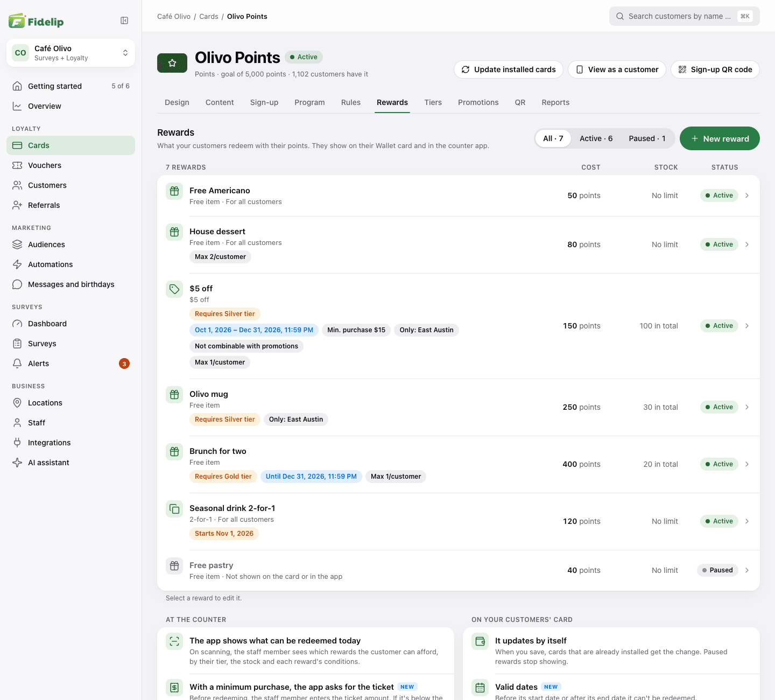Switch to the Tiers tab
775x700 pixels.
pyautogui.click(x=433, y=102)
